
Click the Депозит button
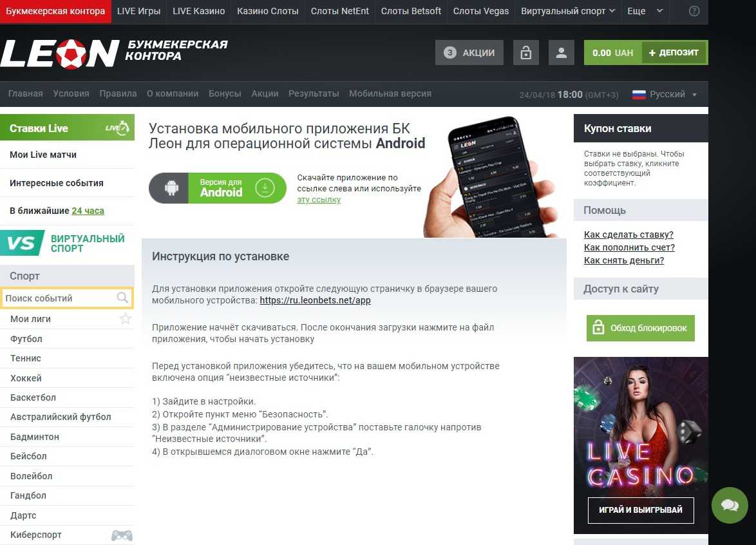(x=674, y=53)
